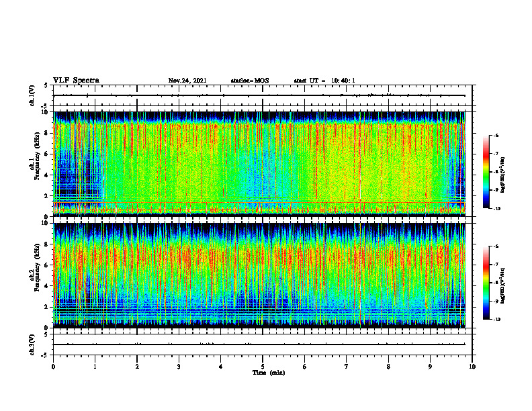Viewport: 532px width, 411px height.
Task: Click the ch.1 frequency tick label "6"
Action: (46, 154)
